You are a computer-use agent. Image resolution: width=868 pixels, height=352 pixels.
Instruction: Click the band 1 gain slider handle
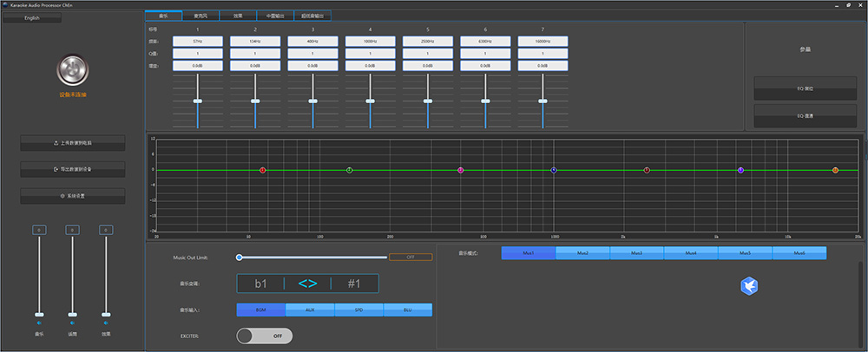198,101
